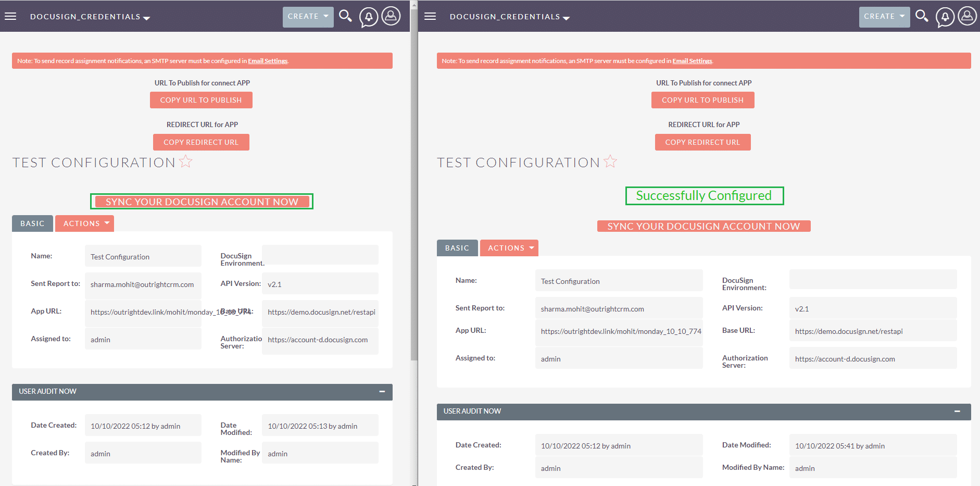This screenshot has width=980, height=486.
Task: Open notifications bell in left window
Action: click(368, 17)
